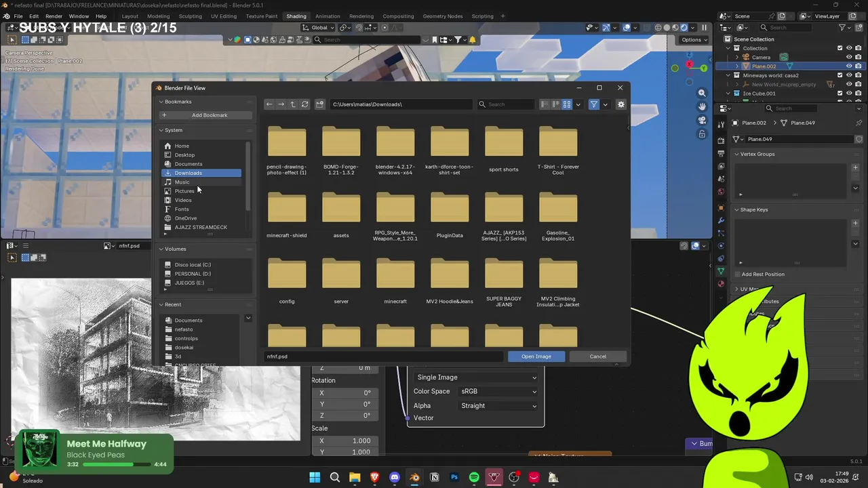Toggle file browser options gear
The image size is (868, 488).
(x=620, y=104)
